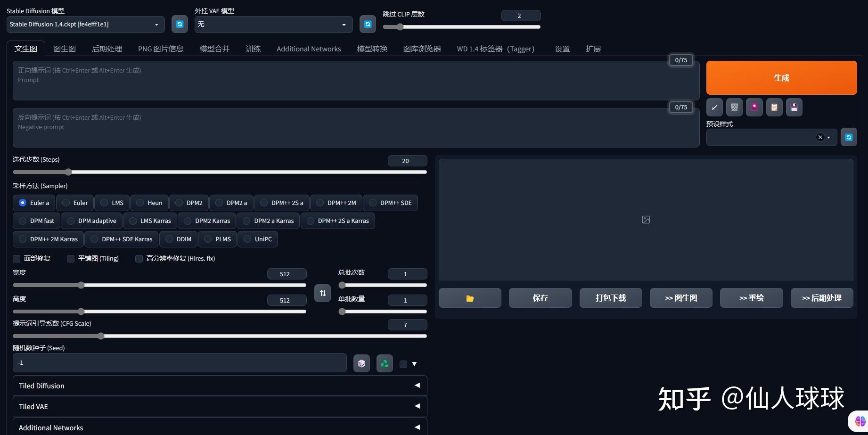868x435 pixels.
Task: Click the arrow icon below Generate
Action: point(714,107)
